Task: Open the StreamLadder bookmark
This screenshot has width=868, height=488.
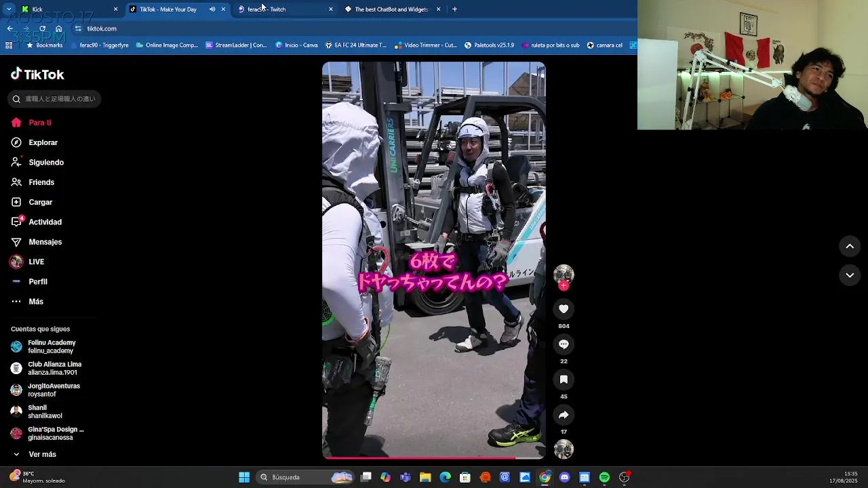Action: click(236, 45)
